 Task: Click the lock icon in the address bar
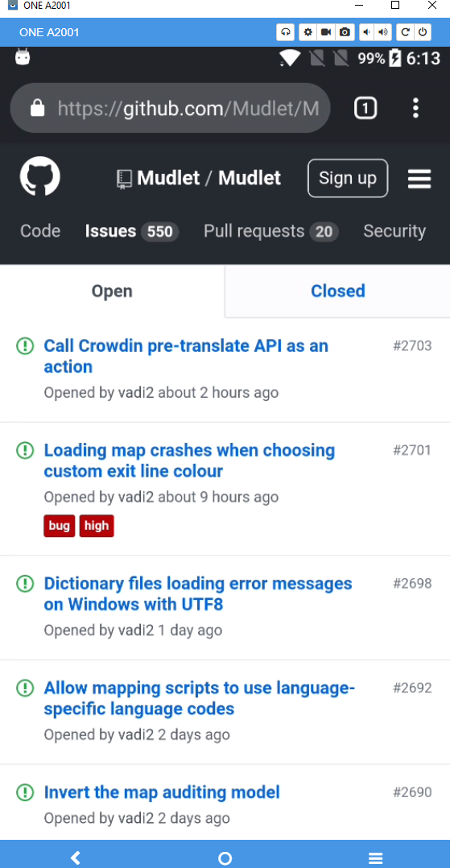37,108
